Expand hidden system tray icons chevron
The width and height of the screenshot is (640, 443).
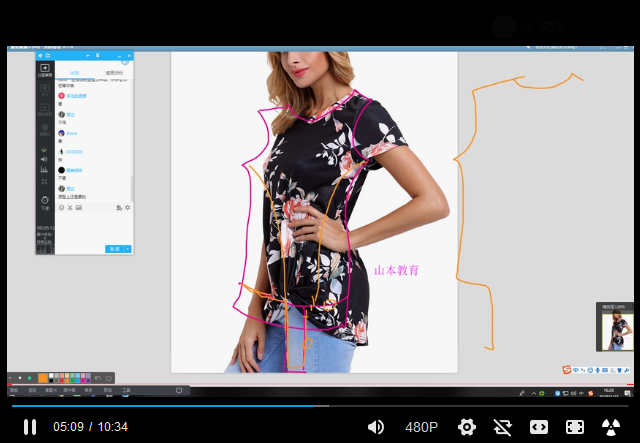[x=533, y=393]
